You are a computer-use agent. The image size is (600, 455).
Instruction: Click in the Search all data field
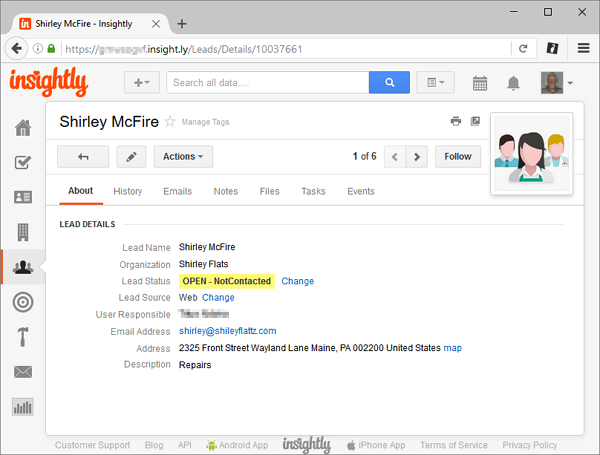[x=267, y=83]
